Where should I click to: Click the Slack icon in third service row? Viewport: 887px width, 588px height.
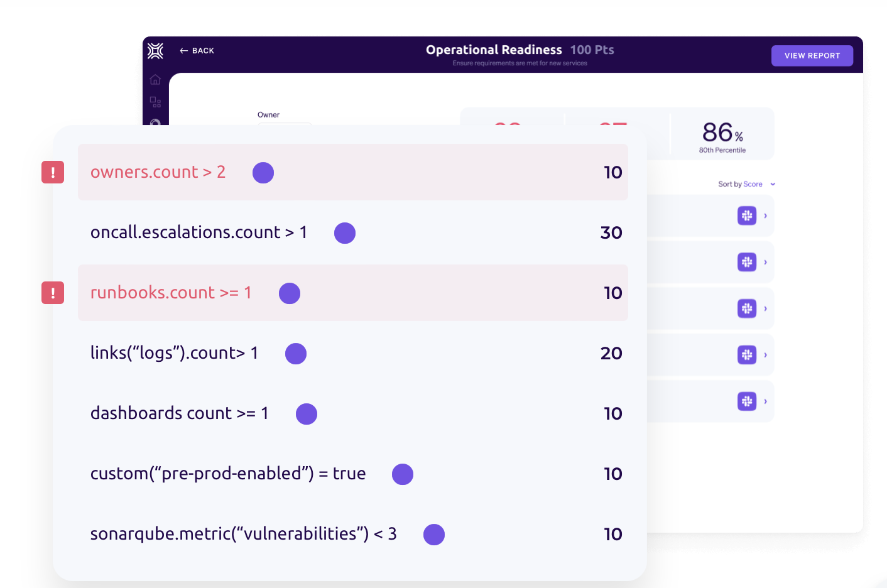[x=746, y=308]
